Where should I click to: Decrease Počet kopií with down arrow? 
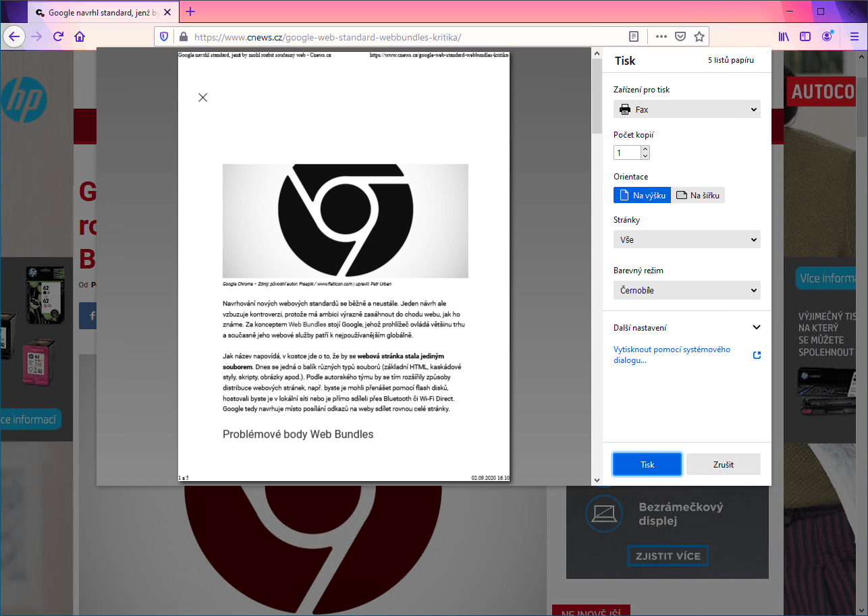coord(645,156)
